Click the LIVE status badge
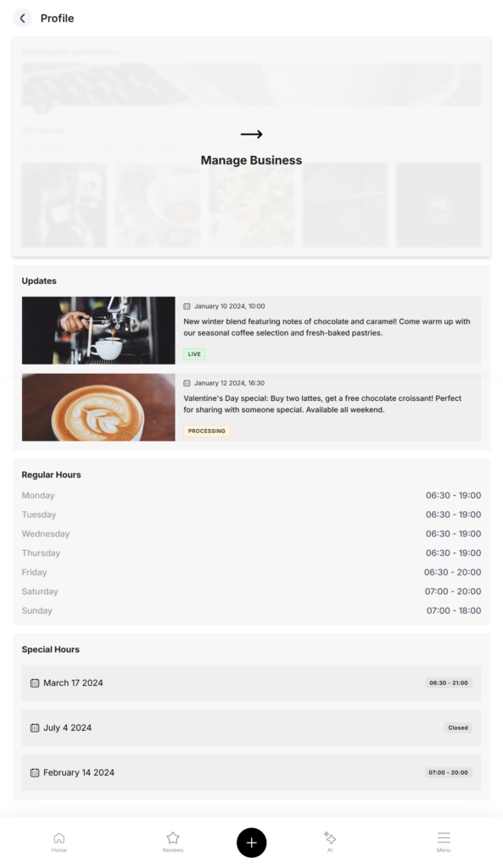The width and height of the screenshot is (503, 868). click(x=194, y=354)
